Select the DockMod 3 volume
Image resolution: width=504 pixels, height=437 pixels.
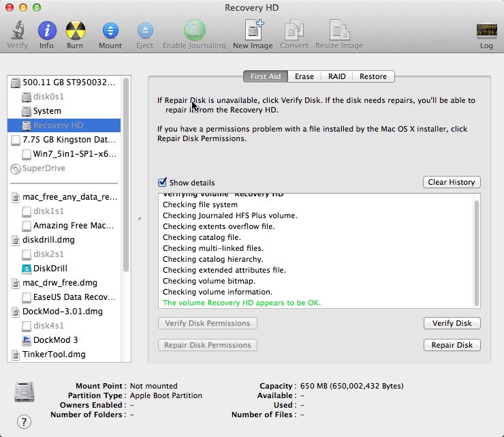click(x=64, y=340)
